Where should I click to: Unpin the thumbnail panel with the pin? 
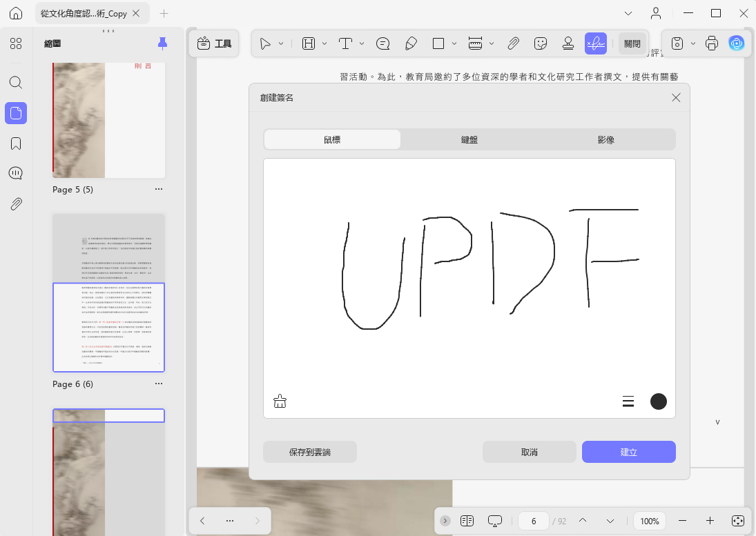tap(162, 44)
